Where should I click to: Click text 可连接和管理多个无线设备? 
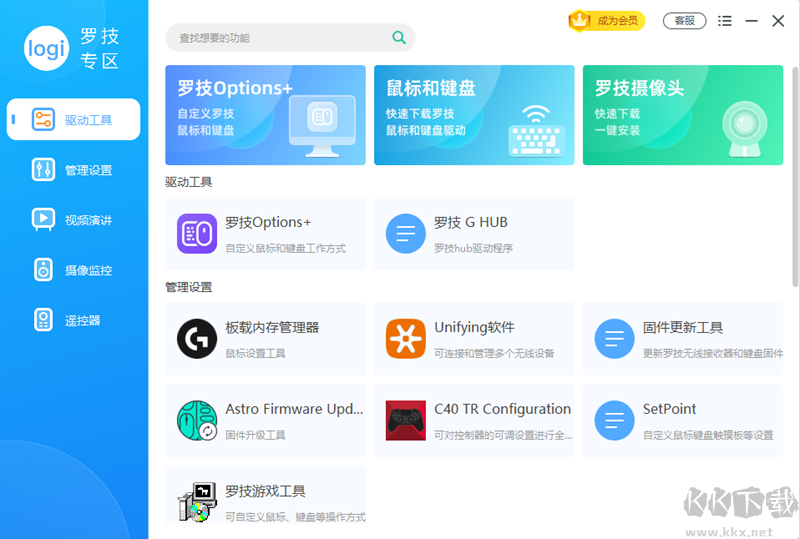pyautogui.click(x=494, y=354)
